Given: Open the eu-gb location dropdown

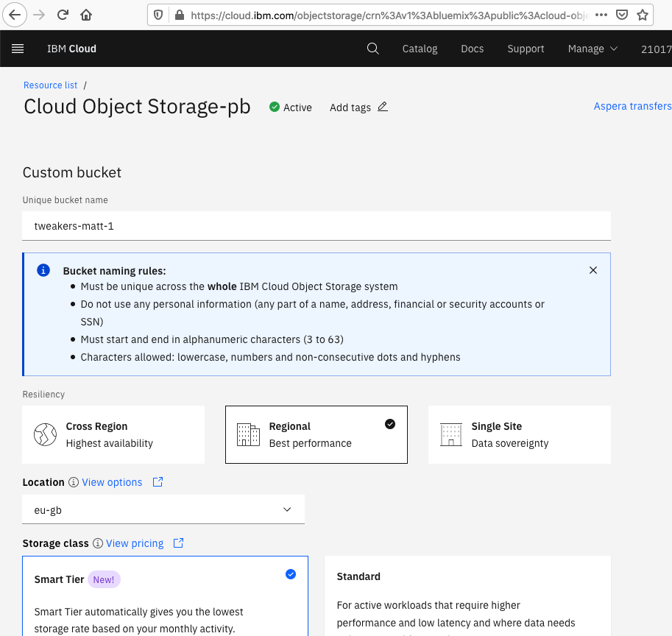Looking at the screenshot, I should point(163,509).
